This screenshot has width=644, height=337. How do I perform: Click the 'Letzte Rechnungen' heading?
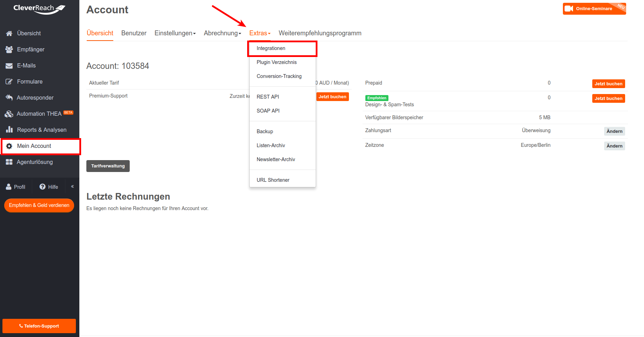click(x=128, y=196)
